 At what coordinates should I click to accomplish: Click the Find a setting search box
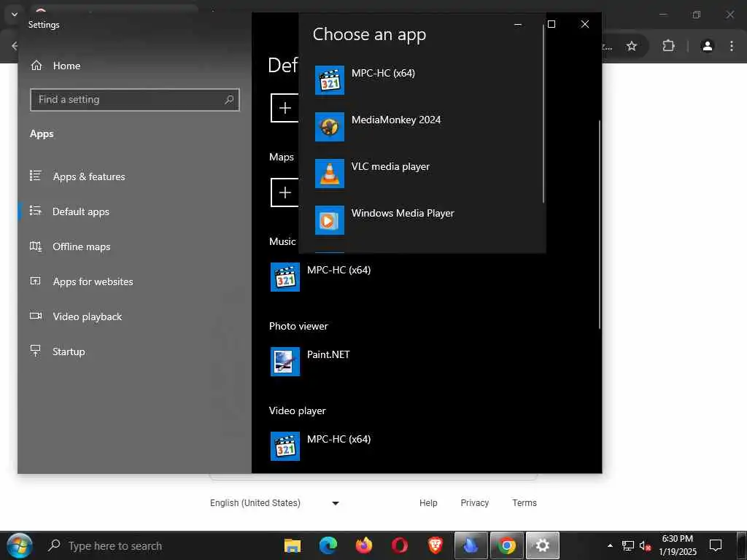coord(135,99)
